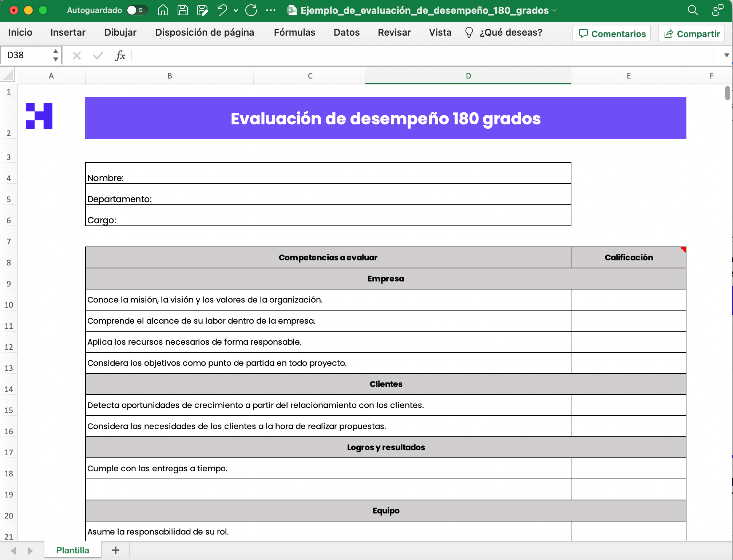The width and height of the screenshot is (733, 560).
Task: Open the Undo history dropdown arrow
Action: click(x=236, y=11)
